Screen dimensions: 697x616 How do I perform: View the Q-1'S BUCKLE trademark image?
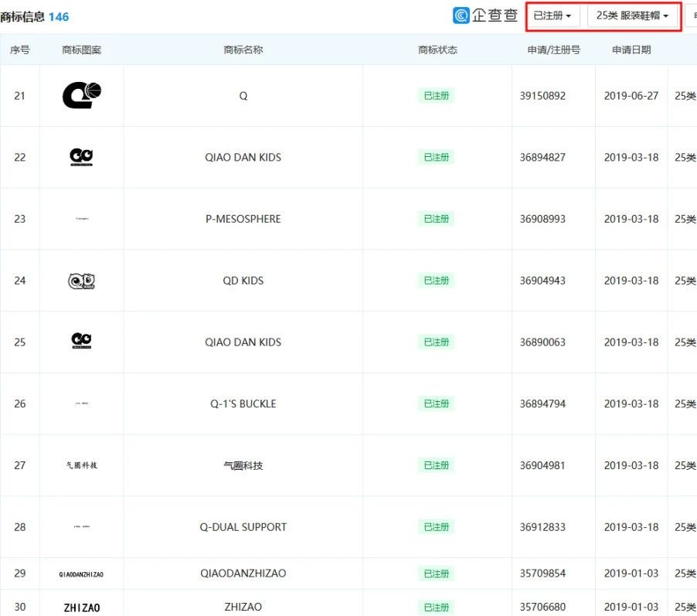click(x=82, y=403)
